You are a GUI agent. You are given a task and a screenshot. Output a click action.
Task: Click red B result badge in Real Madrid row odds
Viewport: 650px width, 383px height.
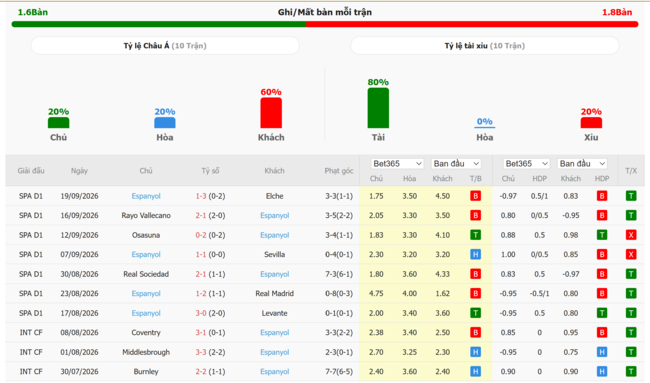click(x=475, y=293)
